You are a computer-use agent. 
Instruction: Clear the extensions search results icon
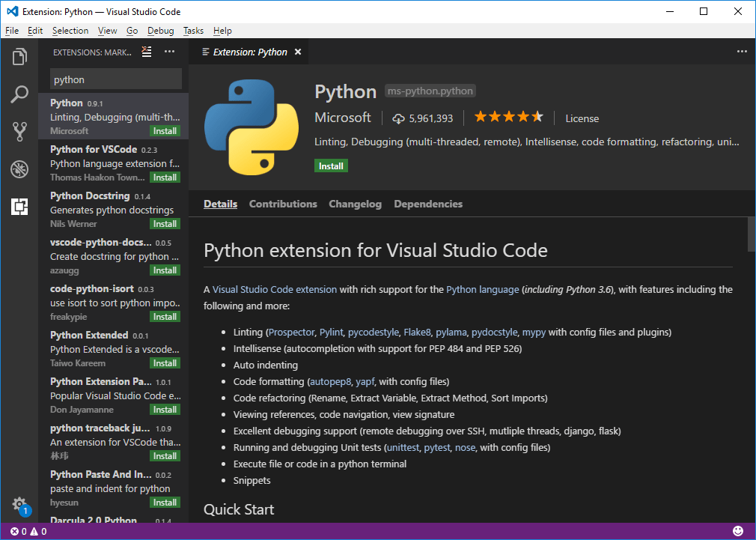(147, 52)
